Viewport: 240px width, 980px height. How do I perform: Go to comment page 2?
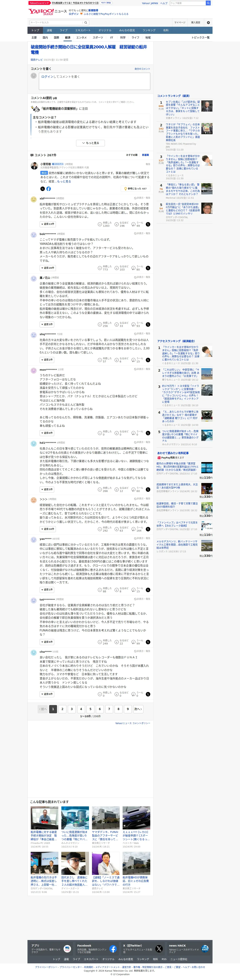pyautogui.click(x=62, y=709)
